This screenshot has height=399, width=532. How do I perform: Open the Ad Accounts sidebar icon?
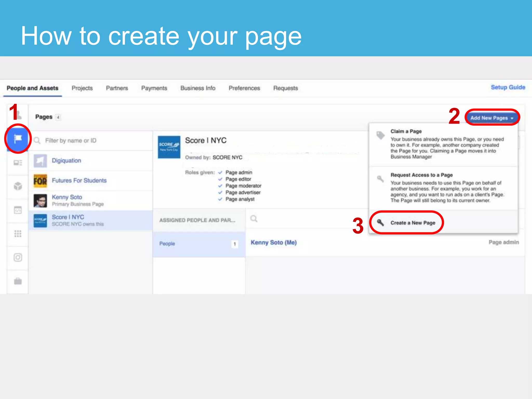pos(18,163)
